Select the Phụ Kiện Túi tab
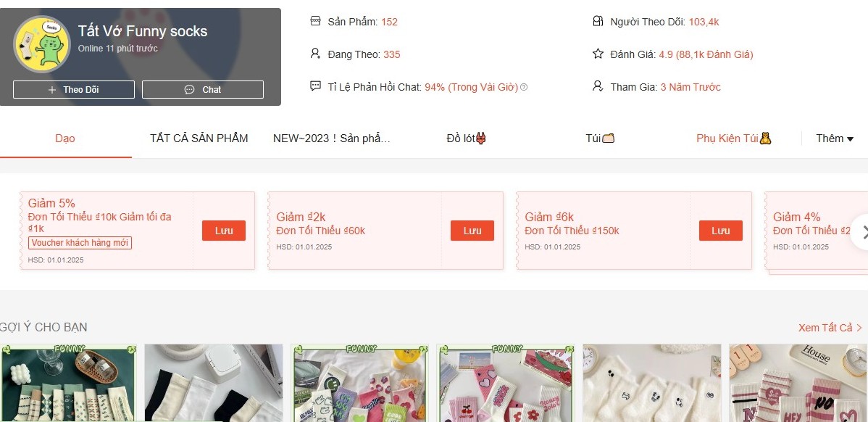Viewport: 868px width, 422px height. (x=734, y=138)
